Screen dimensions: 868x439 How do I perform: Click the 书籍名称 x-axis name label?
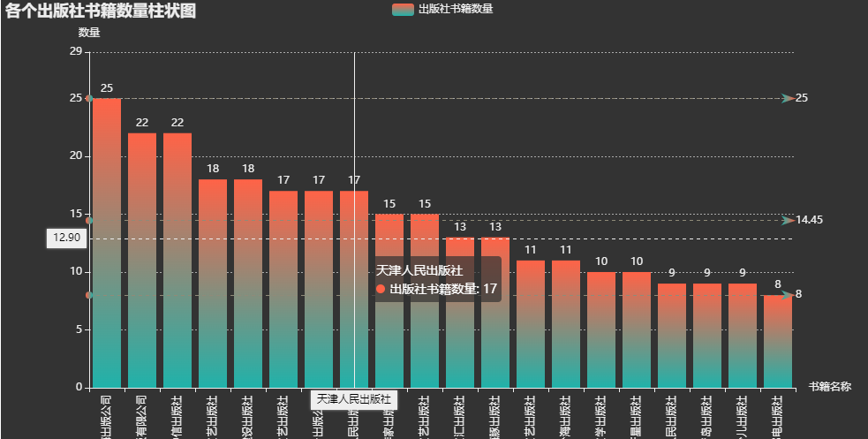coord(829,387)
